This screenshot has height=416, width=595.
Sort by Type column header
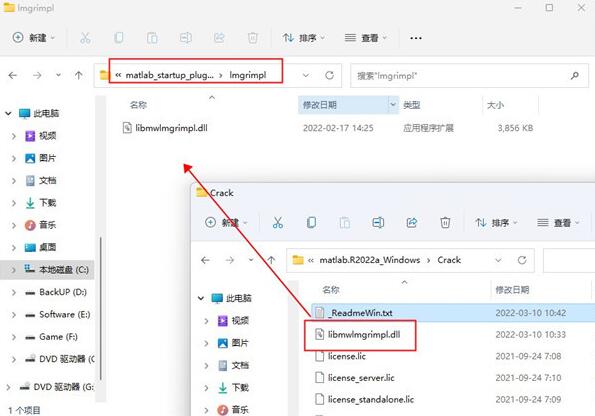[411, 105]
